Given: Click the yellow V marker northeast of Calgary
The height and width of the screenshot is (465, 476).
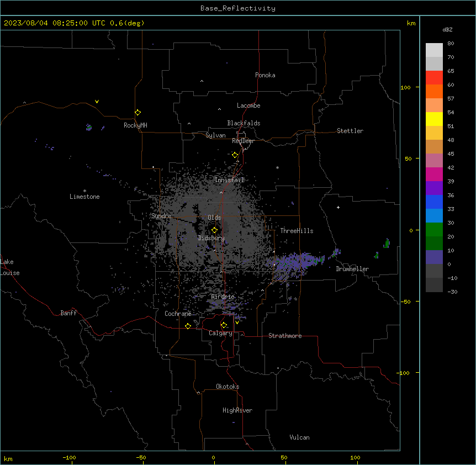Looking at the screenshot, I should point(237,323).
